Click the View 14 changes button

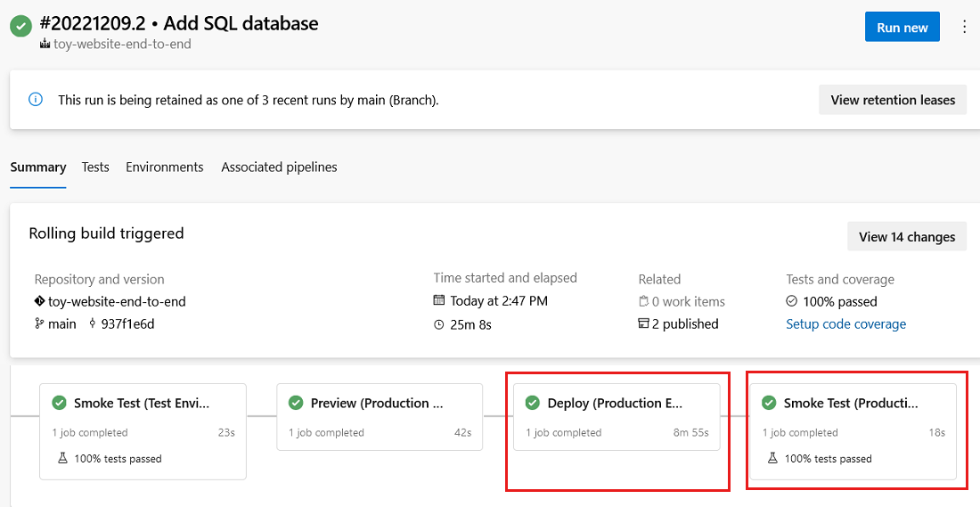click(x=907, y=236)
